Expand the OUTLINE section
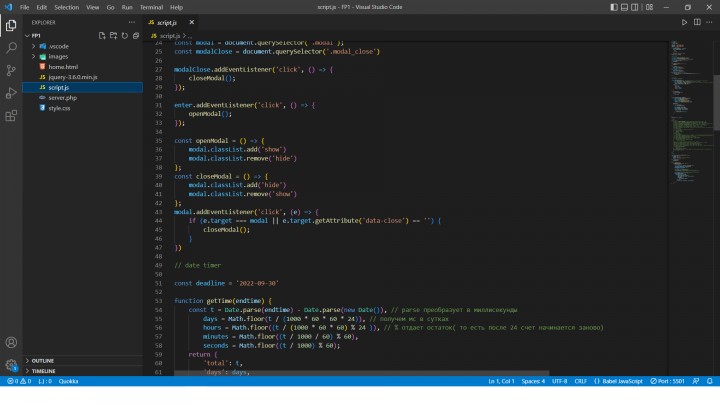Viewport: 720px width, 405px height. (x=27, y=361)
